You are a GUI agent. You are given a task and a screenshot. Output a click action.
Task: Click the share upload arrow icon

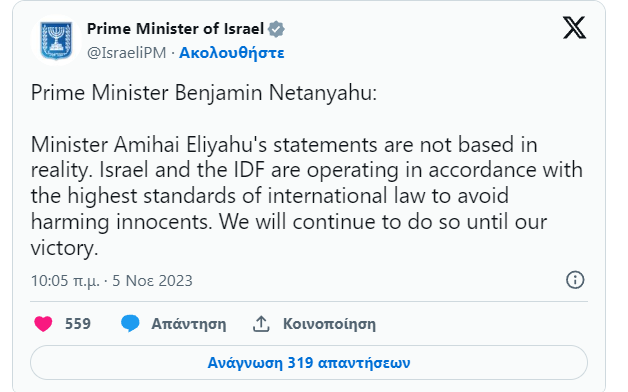click(x=261, y=324)
